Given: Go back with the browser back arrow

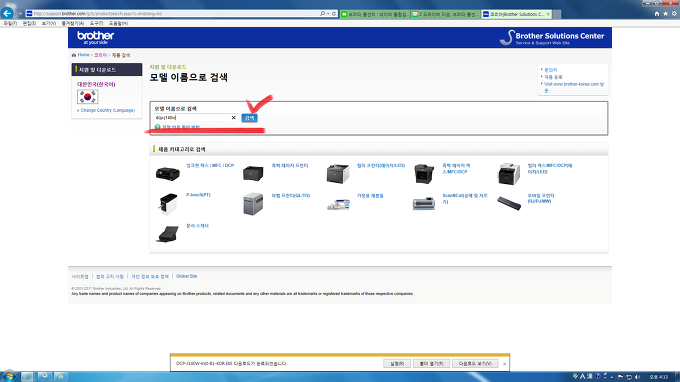Looking at the screenshot, I should (x=7, y=13).
